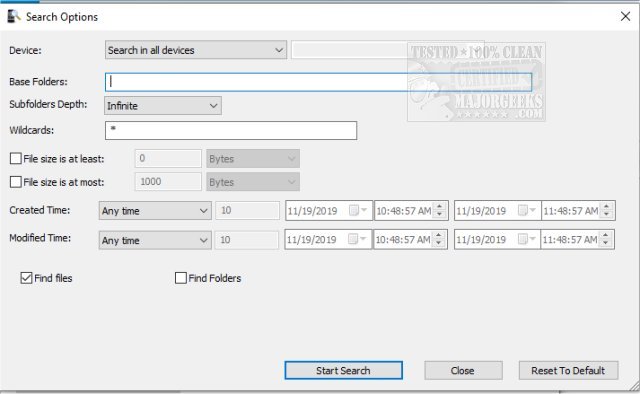
Task: Enable File size is at most checkbox
Action: (x=16, y=182)
